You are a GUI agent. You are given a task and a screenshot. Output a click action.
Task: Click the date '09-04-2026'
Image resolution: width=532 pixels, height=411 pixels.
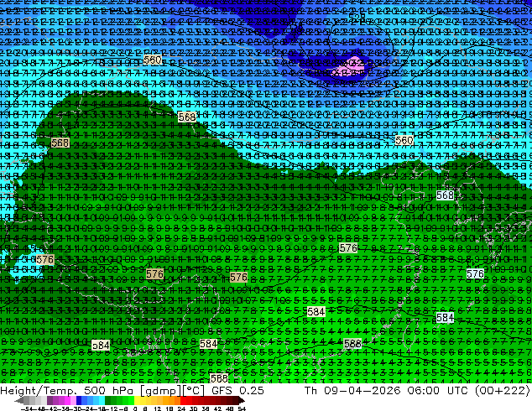pos(362,390)
